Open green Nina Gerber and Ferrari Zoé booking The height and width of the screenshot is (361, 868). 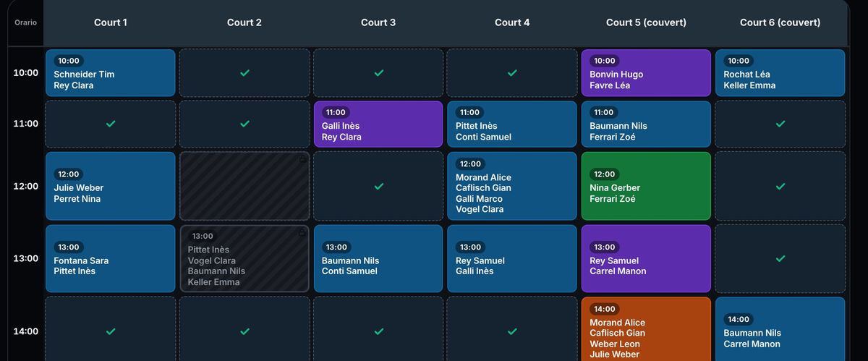(x=646, y=186)
